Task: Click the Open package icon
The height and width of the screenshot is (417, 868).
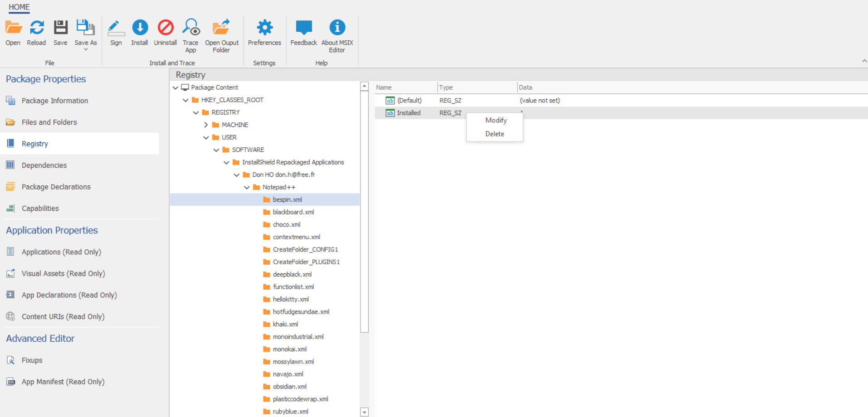Action: click(13, 28)
